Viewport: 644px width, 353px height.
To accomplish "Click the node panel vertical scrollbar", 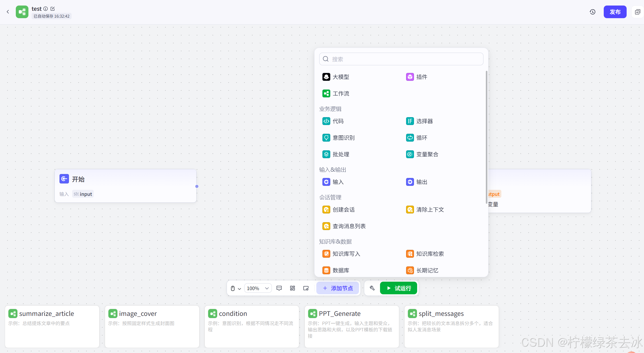I will [x=486, y=137].
